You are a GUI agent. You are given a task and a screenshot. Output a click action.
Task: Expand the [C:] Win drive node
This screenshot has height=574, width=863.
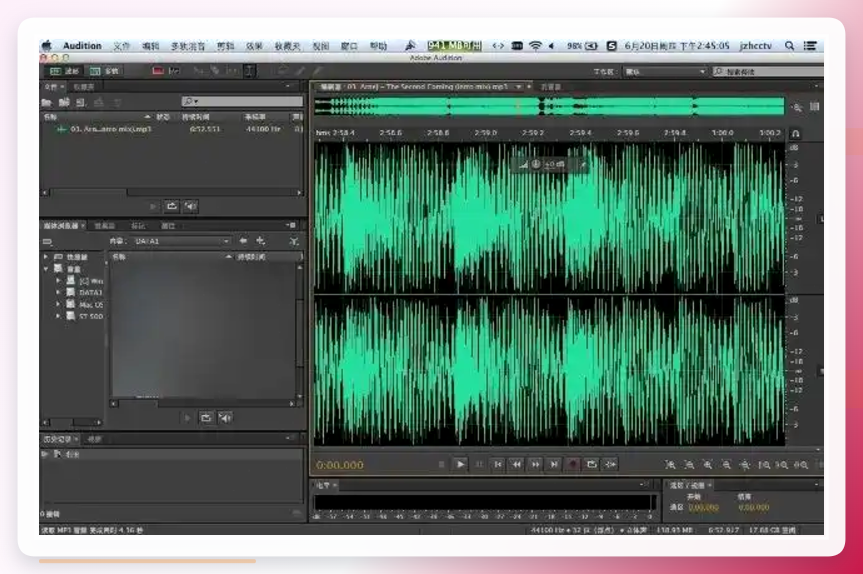[x=58, y=281]
